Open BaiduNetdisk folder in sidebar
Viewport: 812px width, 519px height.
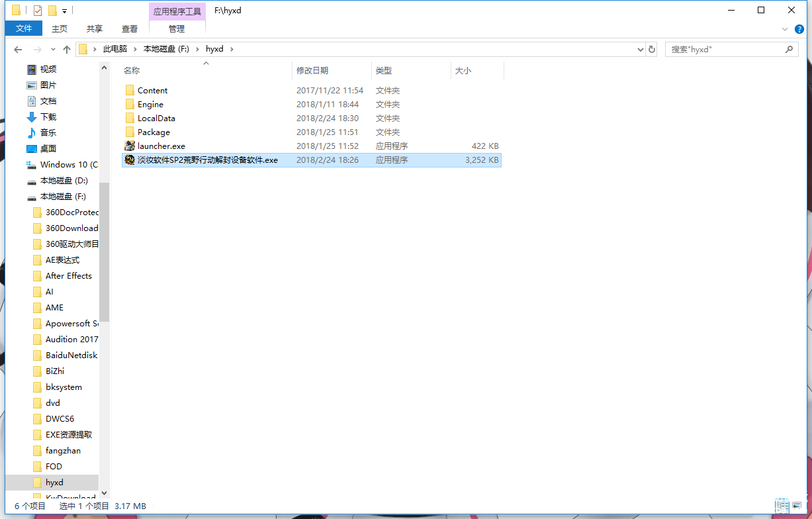click(x=71, y=355)
